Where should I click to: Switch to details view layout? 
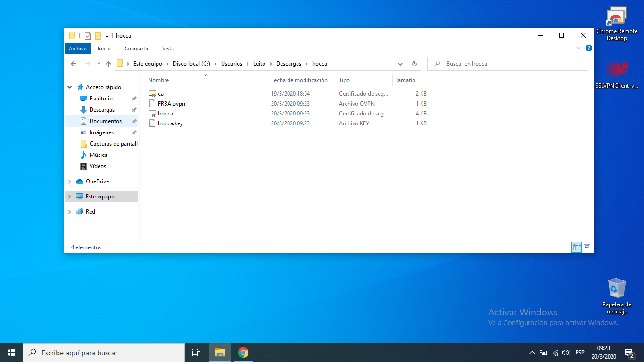tap(577, 247)
